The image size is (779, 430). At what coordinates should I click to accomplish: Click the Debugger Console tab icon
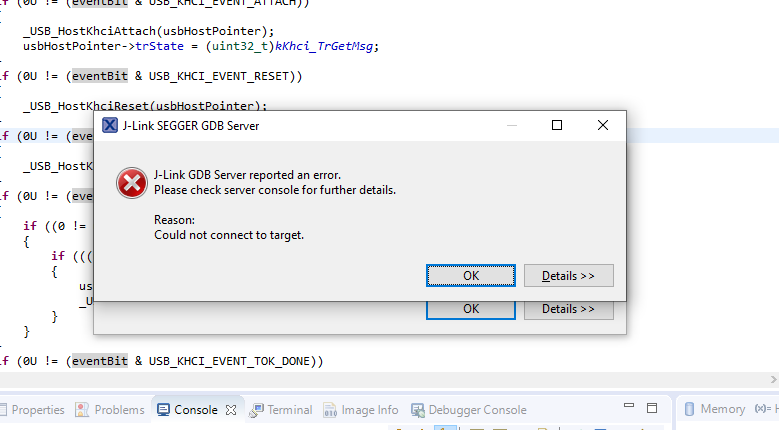pyautogui.click(x=418, y=410)
